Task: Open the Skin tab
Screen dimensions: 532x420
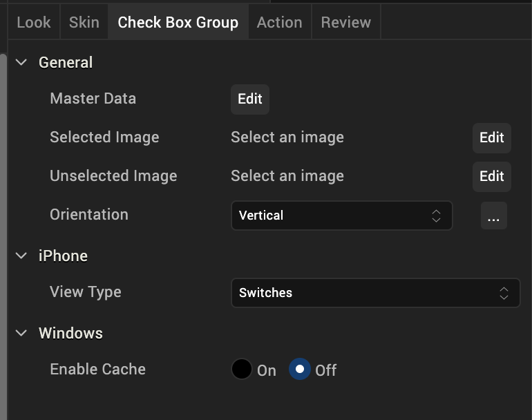Action: (84, 22)
